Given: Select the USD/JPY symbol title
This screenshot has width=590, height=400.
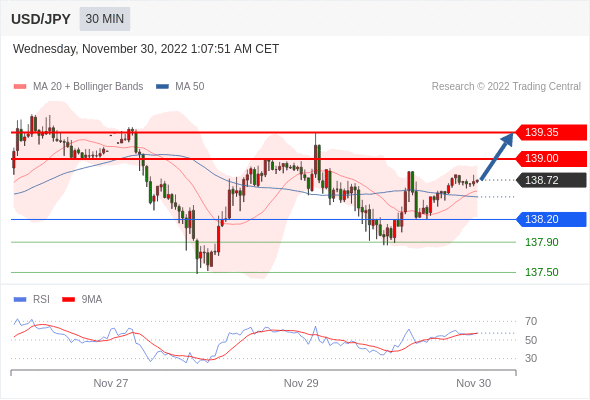Looking at the screenshot, I should pyautogui.click(x=41, y=19).
